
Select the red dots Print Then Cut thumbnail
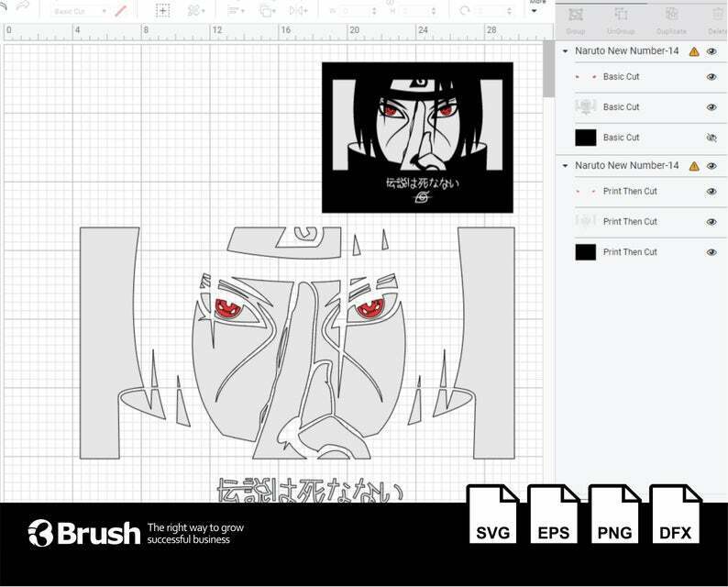[586, 192]
